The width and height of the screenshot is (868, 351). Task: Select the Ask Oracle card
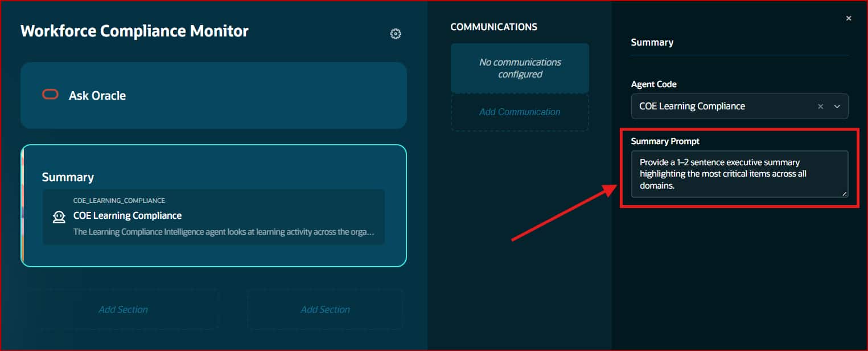coord(213,95)
